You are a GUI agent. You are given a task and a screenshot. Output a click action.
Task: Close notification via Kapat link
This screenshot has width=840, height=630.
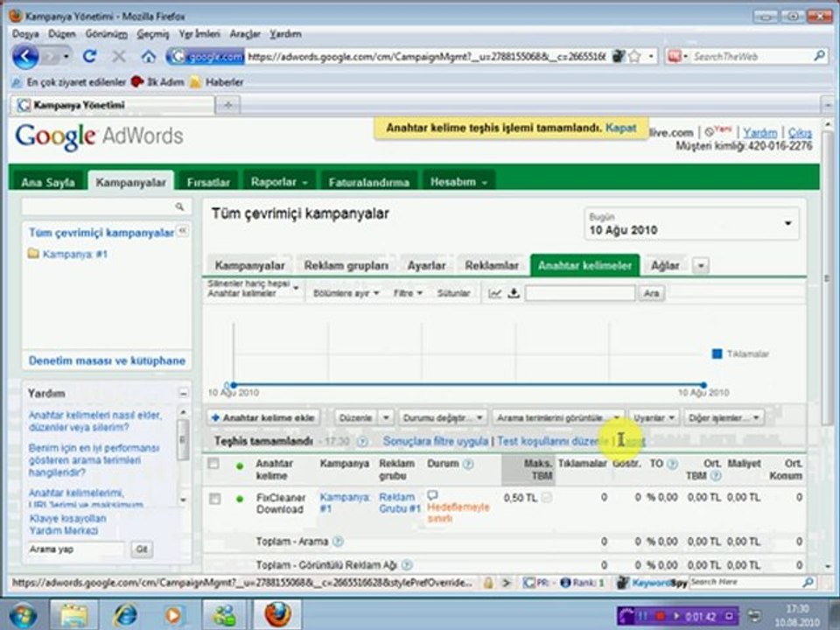point(620,128)
